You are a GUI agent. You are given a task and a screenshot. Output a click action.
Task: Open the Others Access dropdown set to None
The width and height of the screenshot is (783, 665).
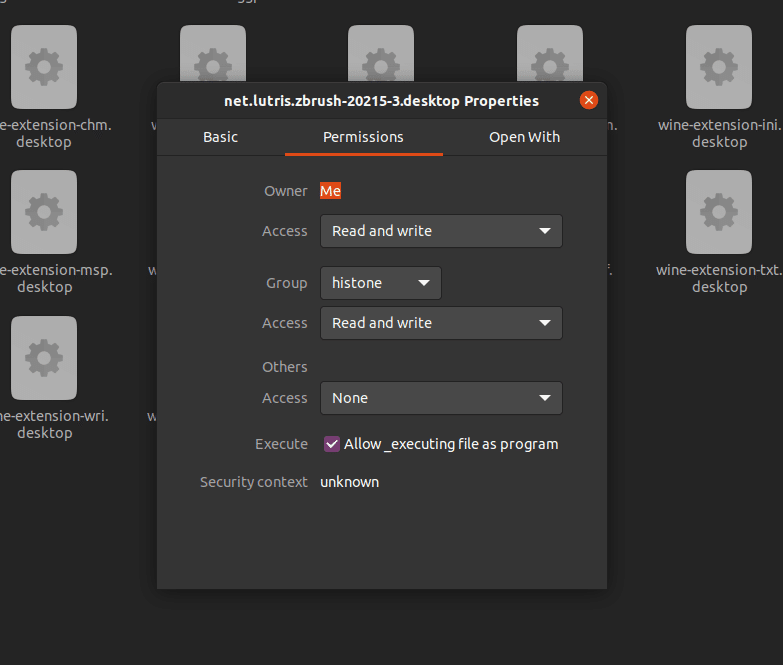441,398
